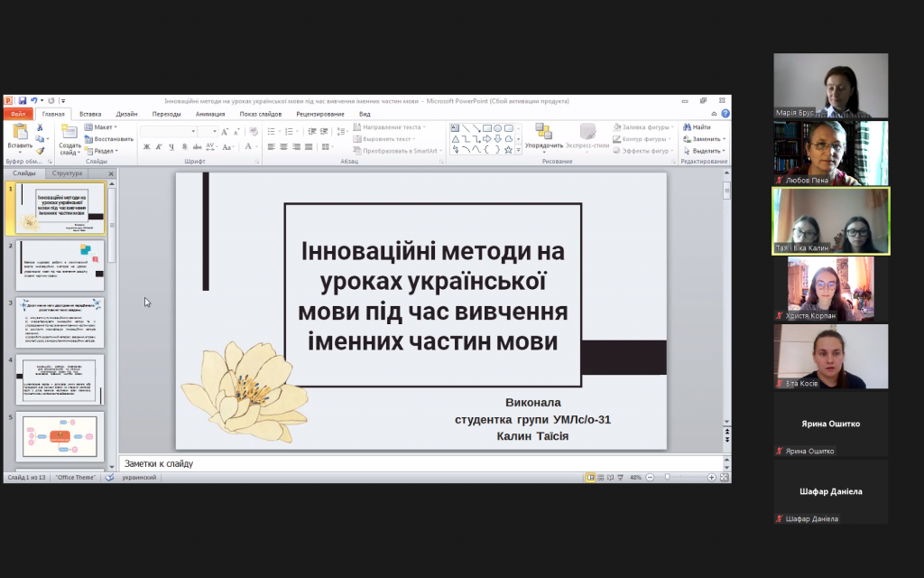Screen dimensions: 924x578
Task: Click the Cut scissors icon
Action: point(40,127)
